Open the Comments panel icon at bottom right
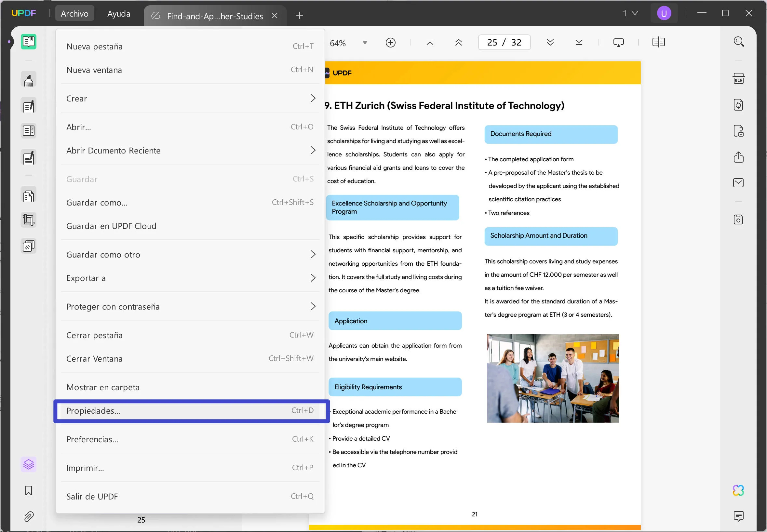Image resolution: width=767 pixels, height=532 pixels. pos(739,516)
